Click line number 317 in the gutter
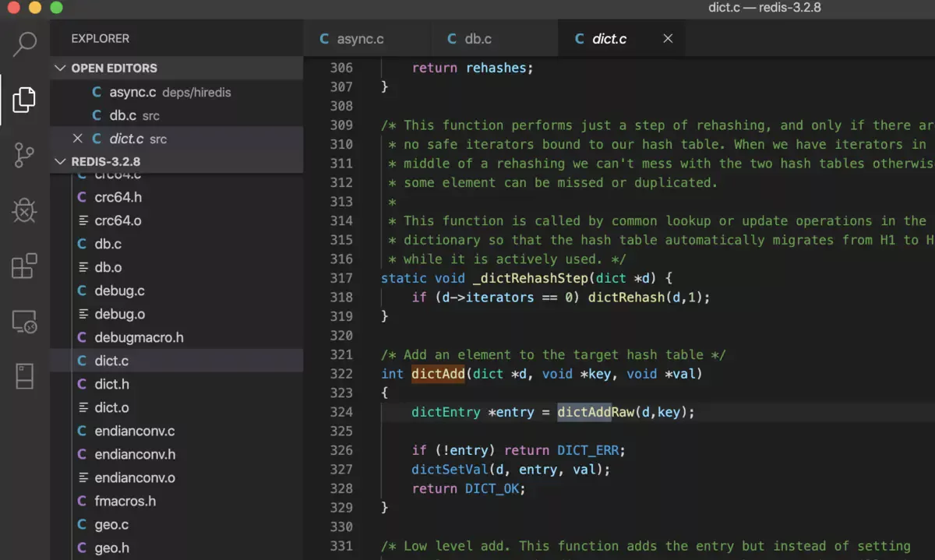Viewport: 935px width, 560px height. 341,278
